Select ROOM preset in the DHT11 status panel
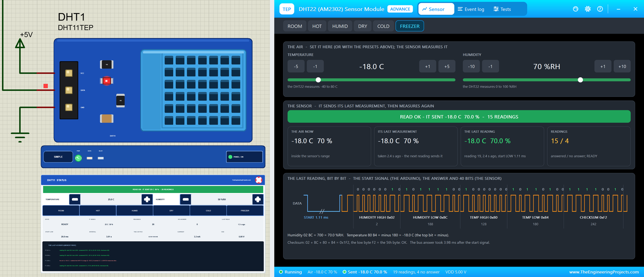 pos(61,211)
